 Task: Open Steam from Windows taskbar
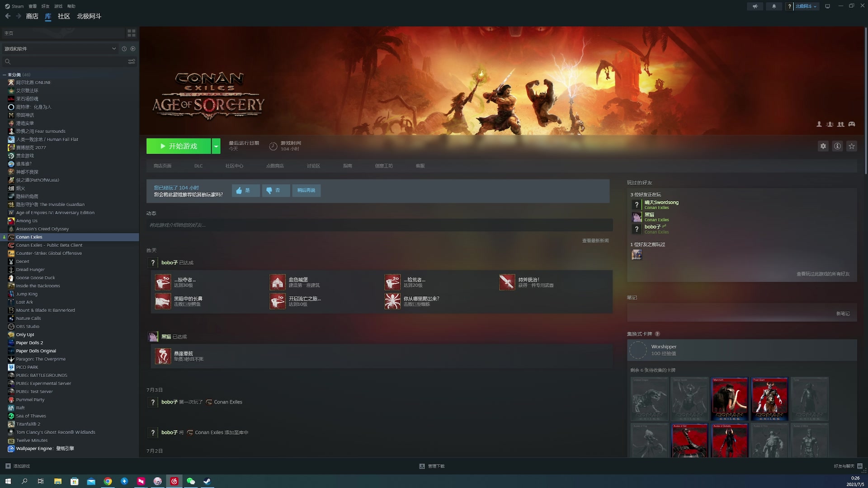[207, 481]
